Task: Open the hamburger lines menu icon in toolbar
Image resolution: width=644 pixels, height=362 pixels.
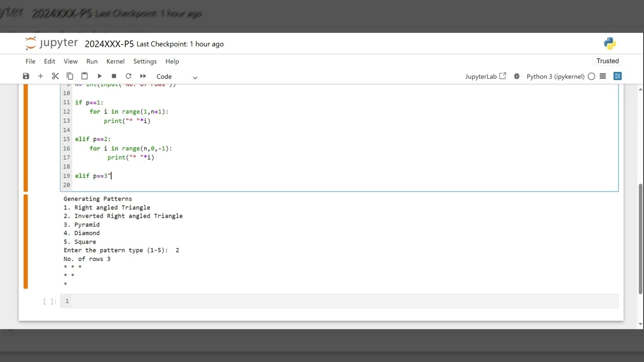Action: pyautogui.click(x=603, y=76)
